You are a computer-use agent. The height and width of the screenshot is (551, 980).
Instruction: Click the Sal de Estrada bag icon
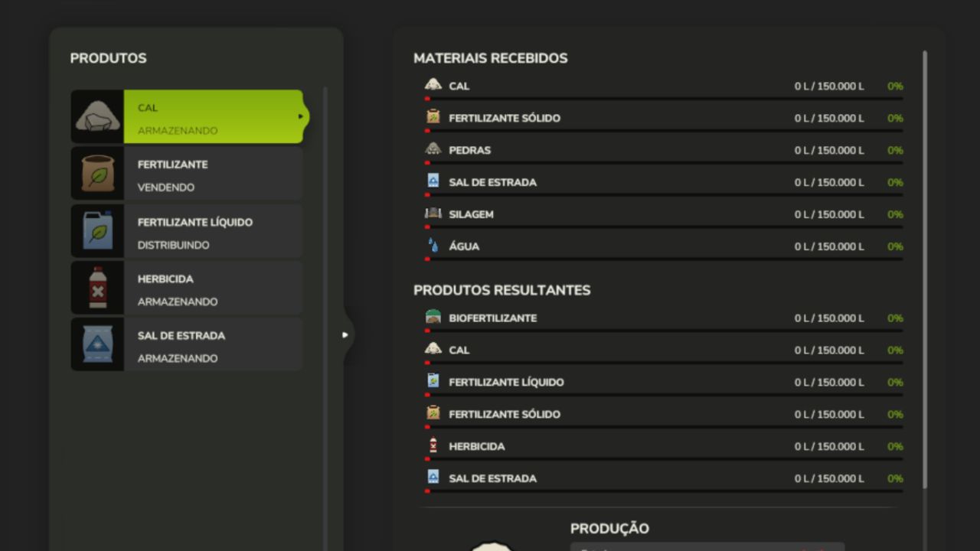pos(97,344)
